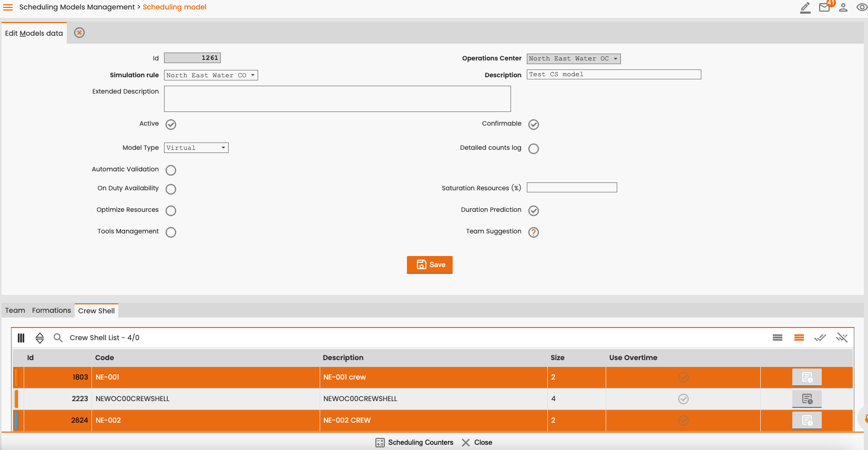Switch to orange row list view
This screenshot has height=450, width=868.
pos(799,337)
